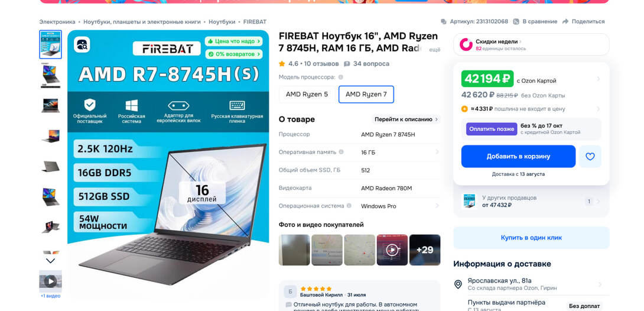Click Добавить в корзину button
The width and height of the screenshot is (644, 311).
[518, 157]
